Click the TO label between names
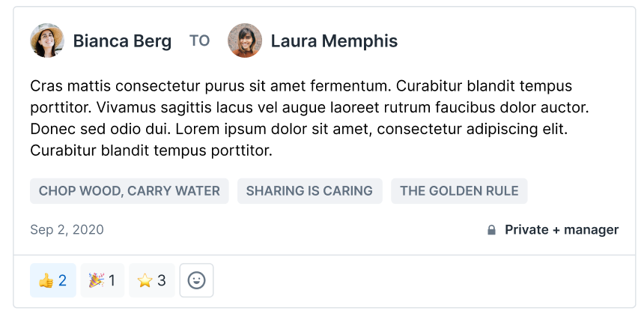Screen dimensions: 644x314 pos(199,41)
